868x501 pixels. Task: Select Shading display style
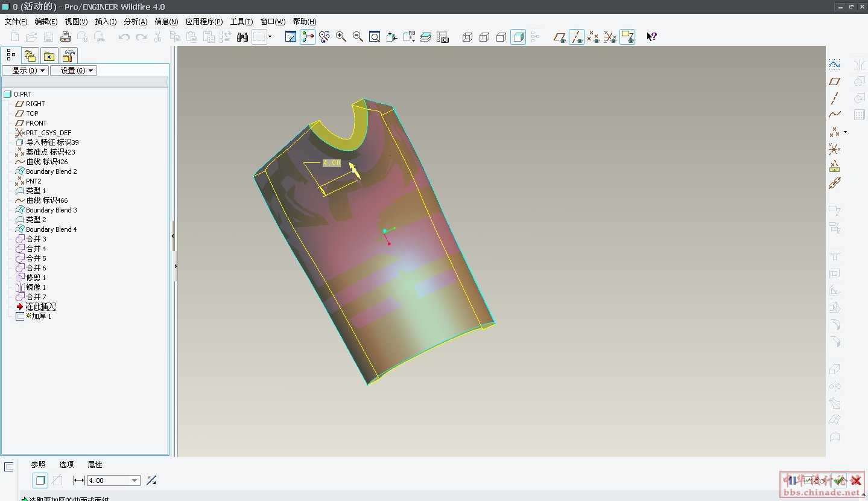click(x=518, y=37)
